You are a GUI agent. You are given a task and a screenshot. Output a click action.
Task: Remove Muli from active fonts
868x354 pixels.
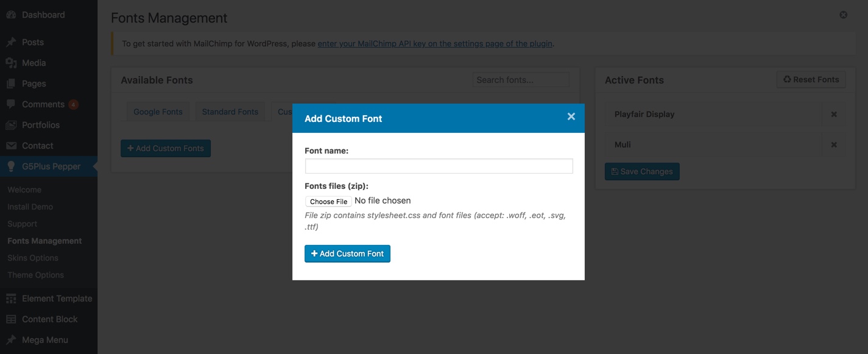tap(834, 144)
